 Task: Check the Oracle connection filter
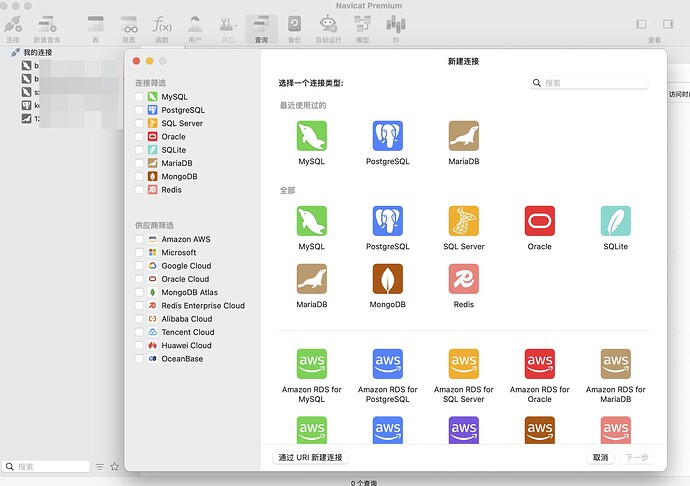pos(139,136)
